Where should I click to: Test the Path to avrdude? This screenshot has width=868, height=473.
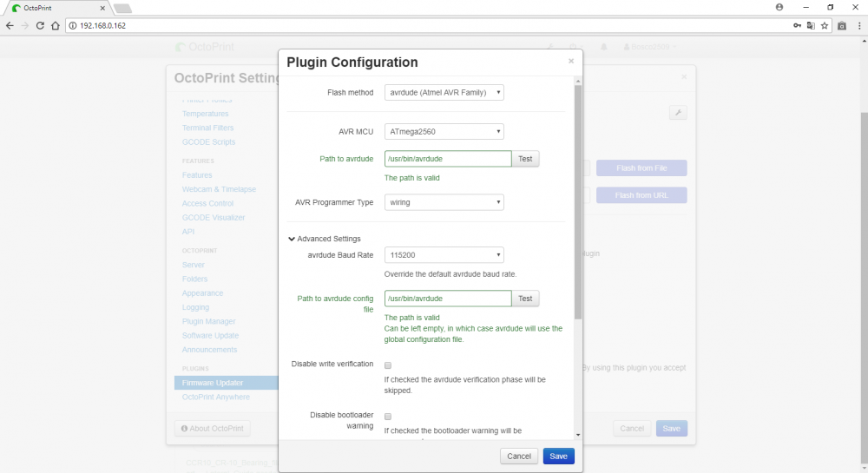pyautogui.click(x=525, y=159)
